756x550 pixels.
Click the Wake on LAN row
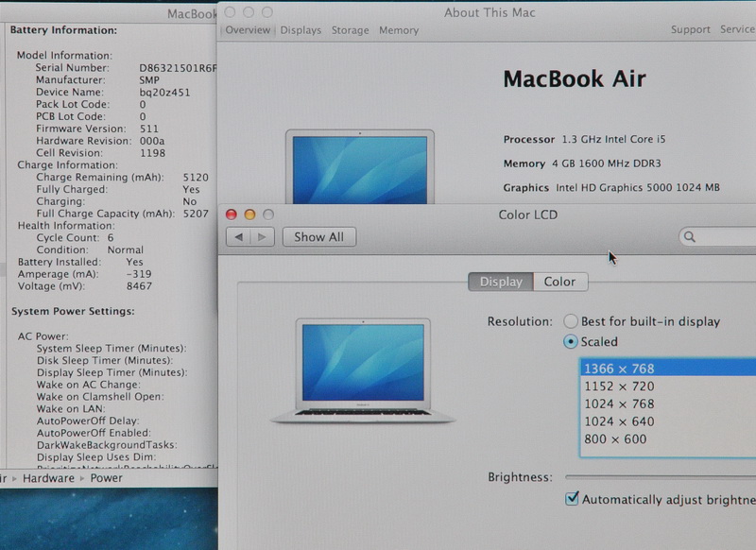[x=71, y=409]
